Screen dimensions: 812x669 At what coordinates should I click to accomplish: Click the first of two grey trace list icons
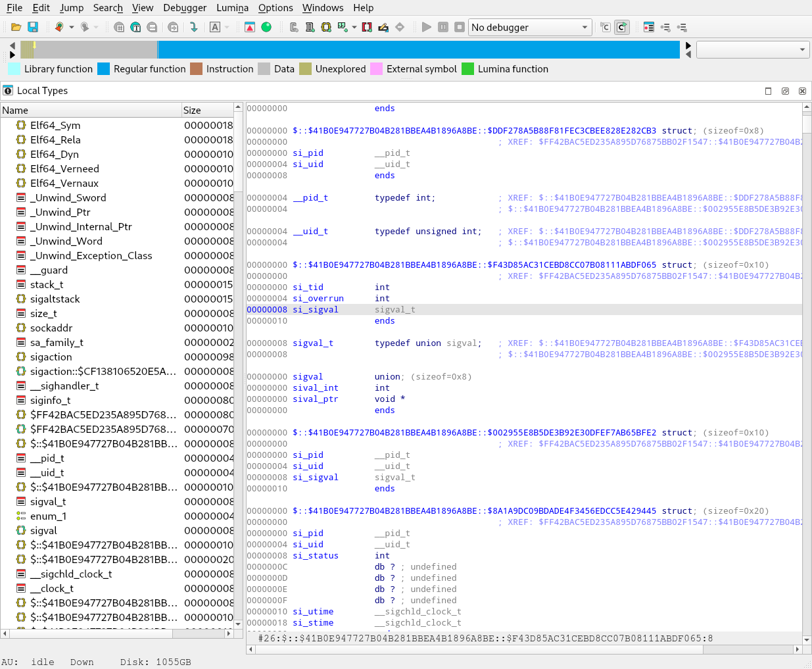[665, 27]
